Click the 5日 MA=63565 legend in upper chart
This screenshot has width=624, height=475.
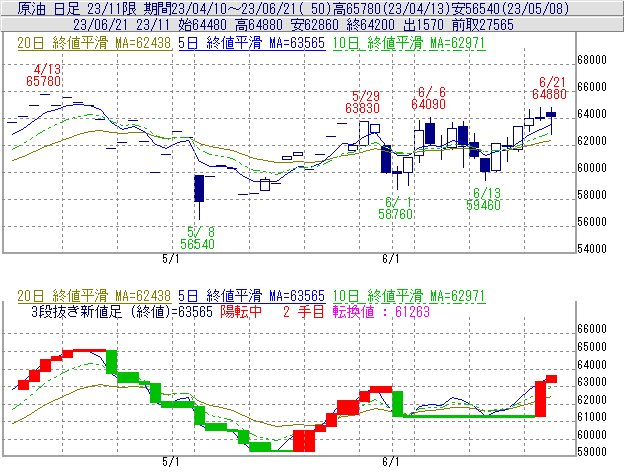[252, 43]
